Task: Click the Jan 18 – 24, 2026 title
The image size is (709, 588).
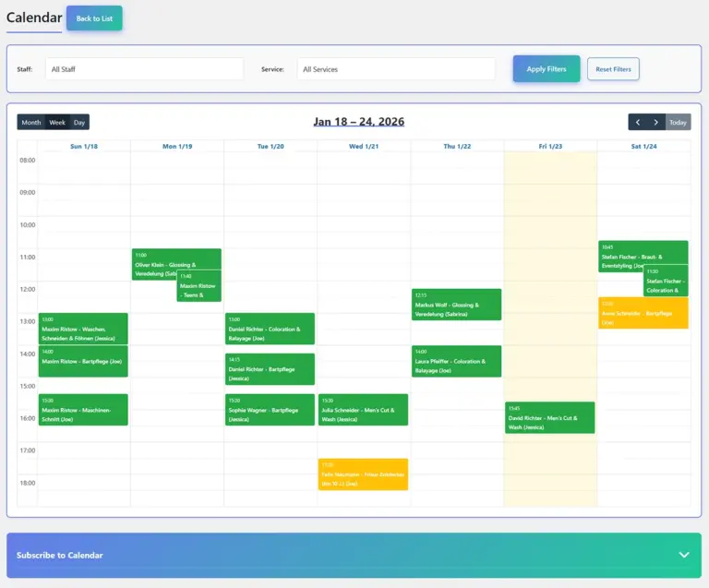Action: [x=358, y=122]
